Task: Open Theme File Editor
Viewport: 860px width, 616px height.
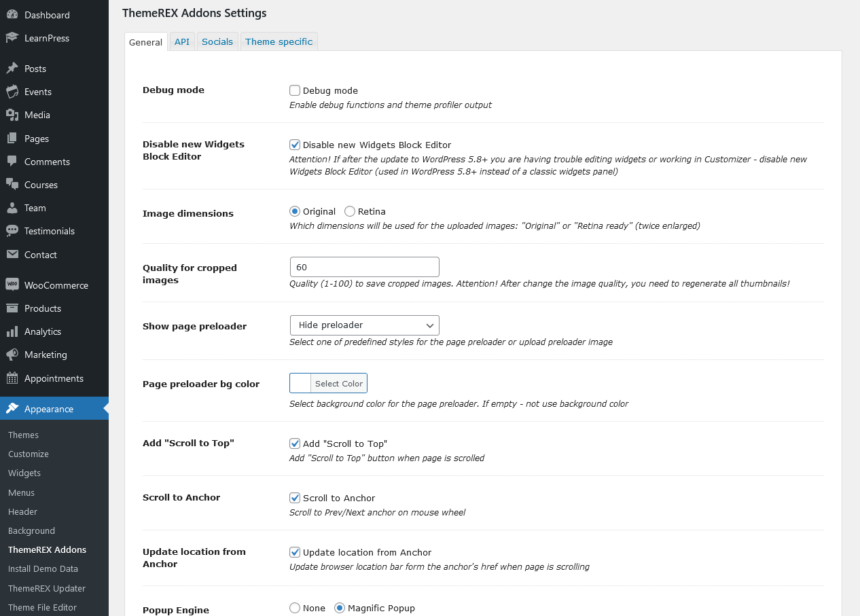Action: (42, 607)
